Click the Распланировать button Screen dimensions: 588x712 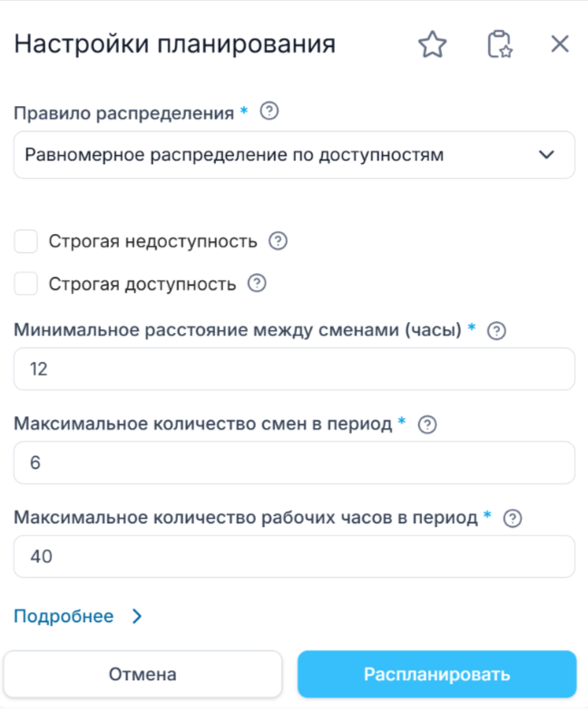pyautogui.click(x=436, y=674)
